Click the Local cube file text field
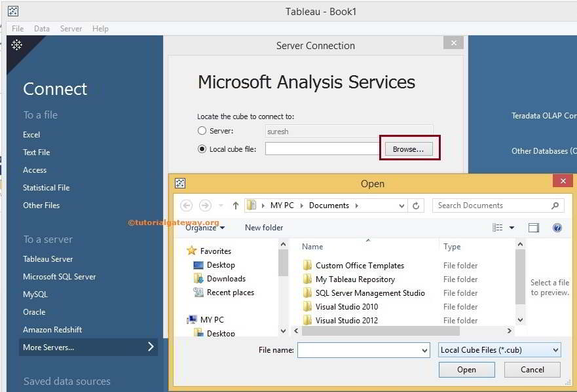The width and height of the screenshot is (577, 392). click(x=322, y=149)
